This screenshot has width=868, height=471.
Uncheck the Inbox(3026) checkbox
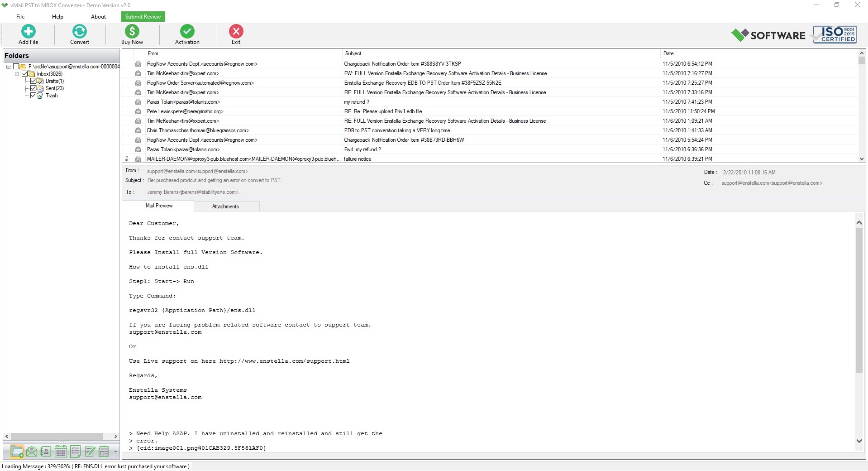pyautogui.click(x=25, y=74)
